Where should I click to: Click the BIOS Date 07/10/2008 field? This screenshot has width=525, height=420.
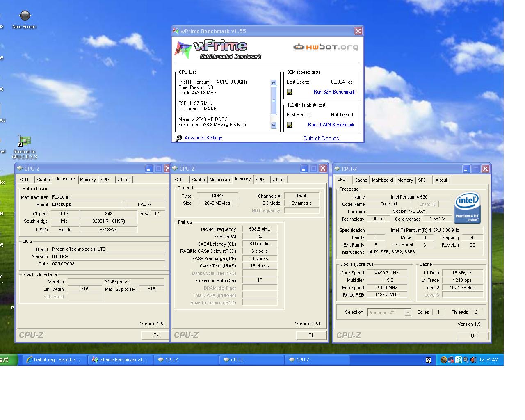tap(108, 264)
